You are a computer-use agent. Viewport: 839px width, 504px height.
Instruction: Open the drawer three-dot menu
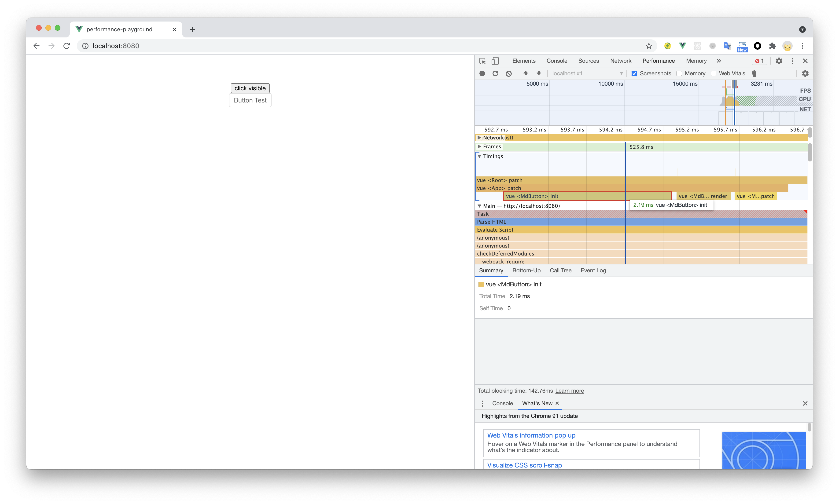pyautogui.click(x=482, y=403)
